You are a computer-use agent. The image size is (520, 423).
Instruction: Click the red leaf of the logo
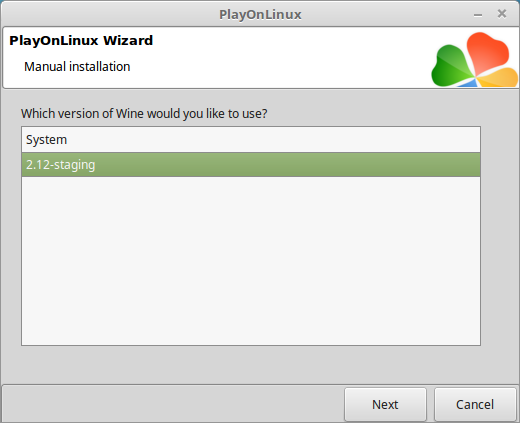487,52
